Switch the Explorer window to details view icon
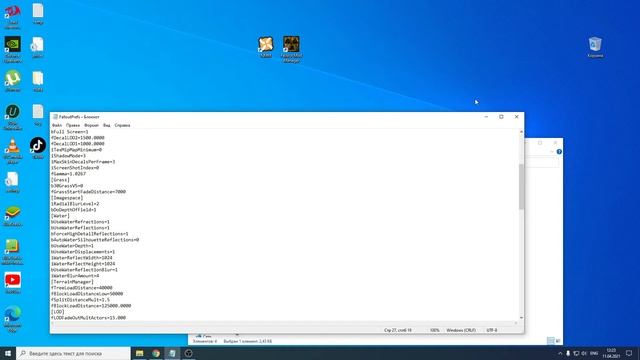The image size is (640, 360). pos(550,340)
